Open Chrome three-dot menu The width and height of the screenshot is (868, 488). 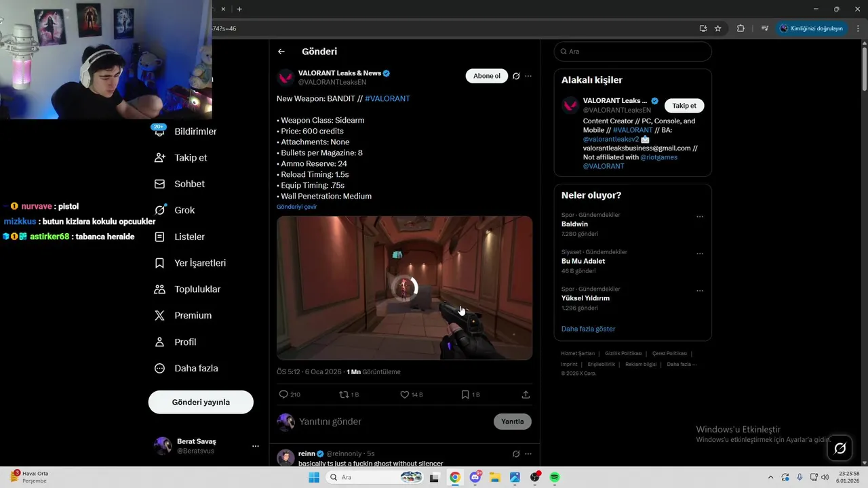[856, 28]
